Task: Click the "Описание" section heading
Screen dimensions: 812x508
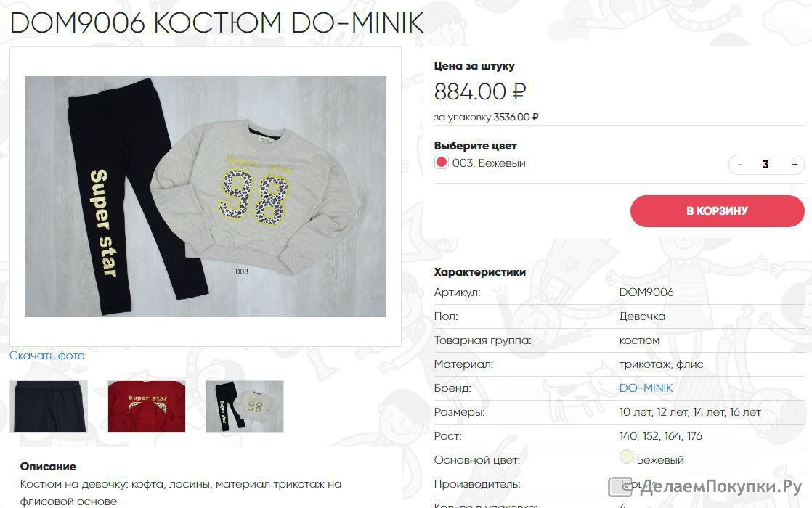Action: coord(48,467)
